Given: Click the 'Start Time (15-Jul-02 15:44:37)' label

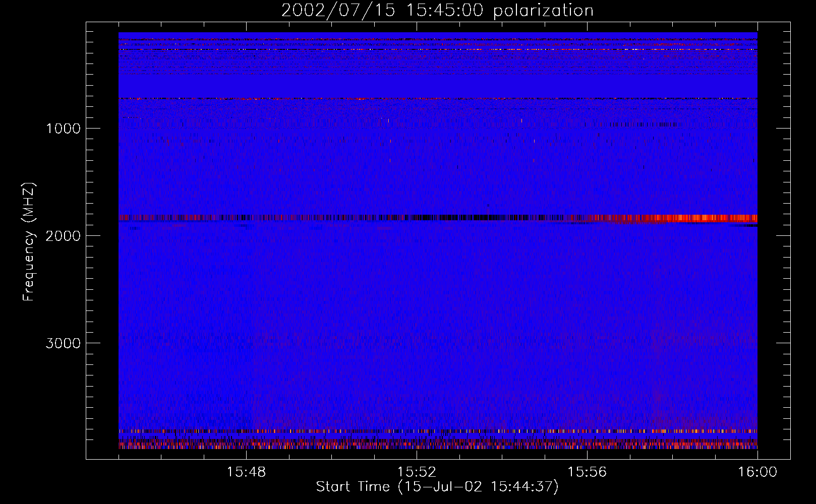Looking at the screenshot, I should coord(437,487).
